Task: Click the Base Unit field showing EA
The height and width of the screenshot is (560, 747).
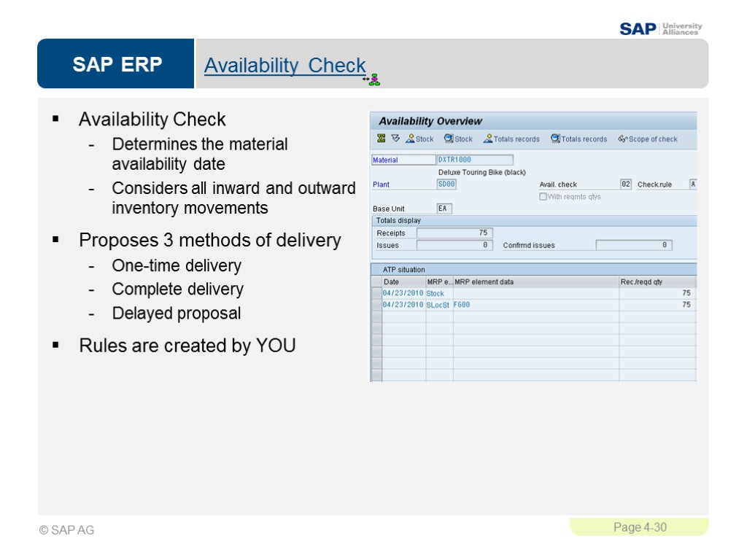Action: (x=444, y=209)
